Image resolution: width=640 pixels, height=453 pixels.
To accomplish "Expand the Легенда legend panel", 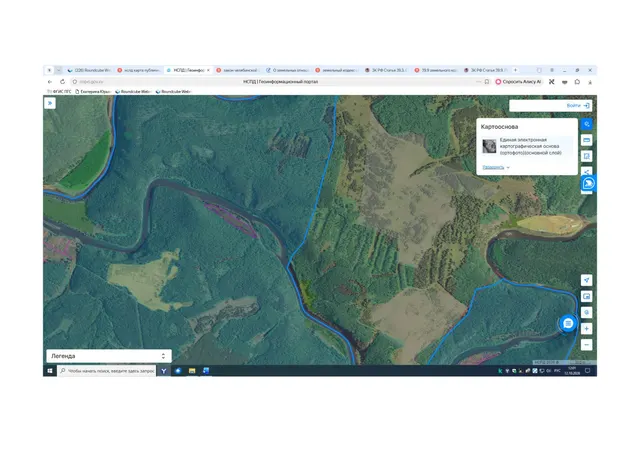I will 109,356.
